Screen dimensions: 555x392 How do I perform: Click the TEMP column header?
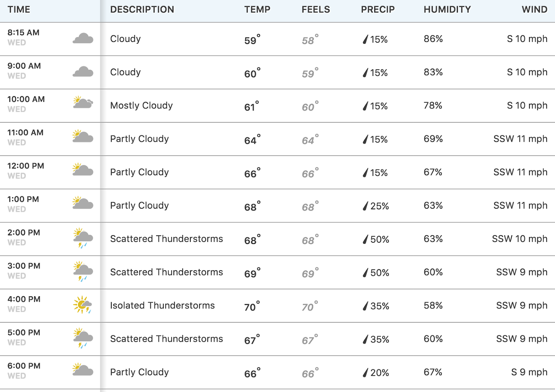point(257,9)
